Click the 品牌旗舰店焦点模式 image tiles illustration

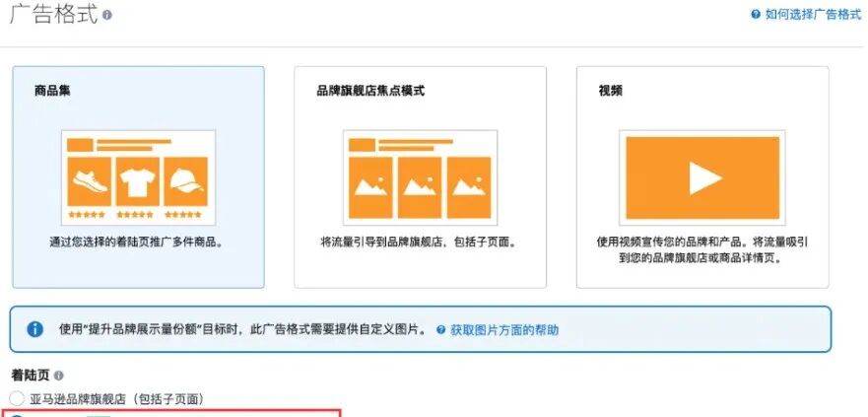(x=420, y=177)
